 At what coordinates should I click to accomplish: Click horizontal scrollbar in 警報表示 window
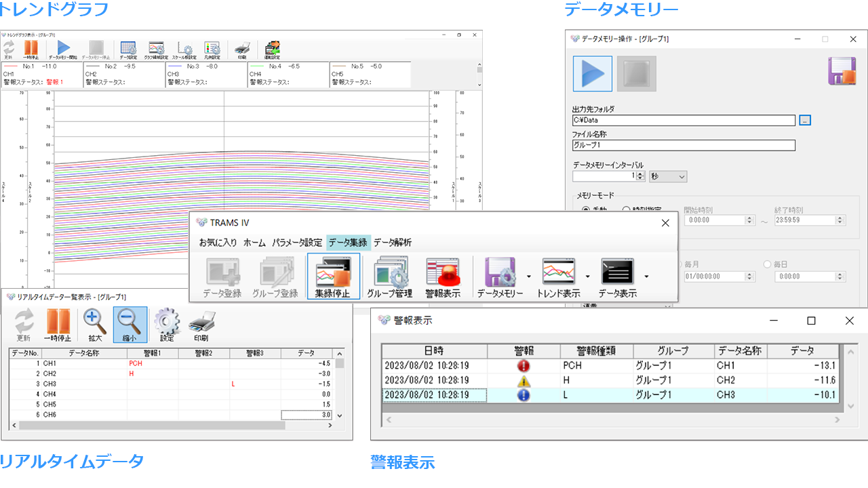[x=612, y=421]
